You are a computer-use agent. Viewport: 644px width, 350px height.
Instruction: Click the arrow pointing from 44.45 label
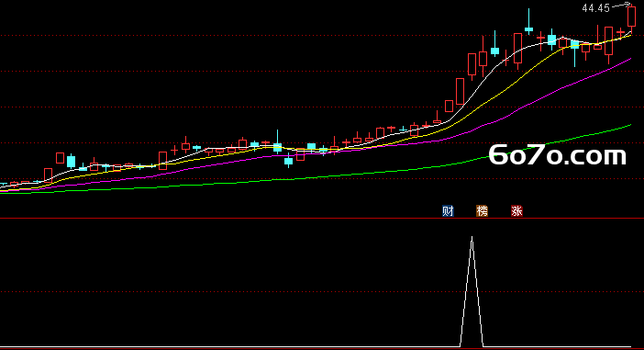click(621, 6)
